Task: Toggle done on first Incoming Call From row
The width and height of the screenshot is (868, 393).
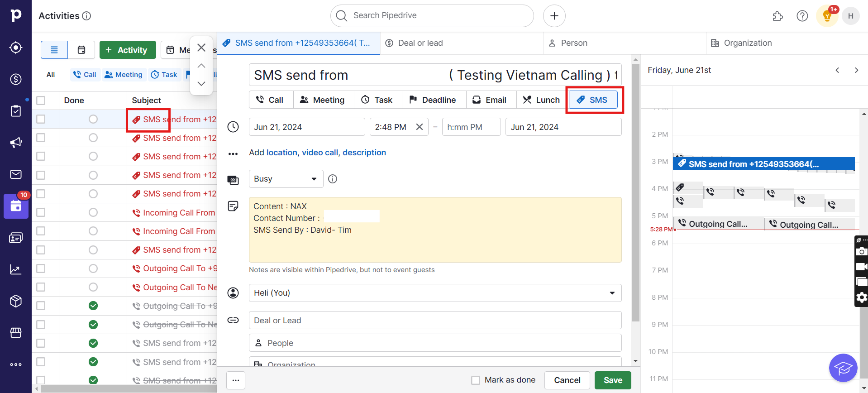Action: tap(93, 212)
